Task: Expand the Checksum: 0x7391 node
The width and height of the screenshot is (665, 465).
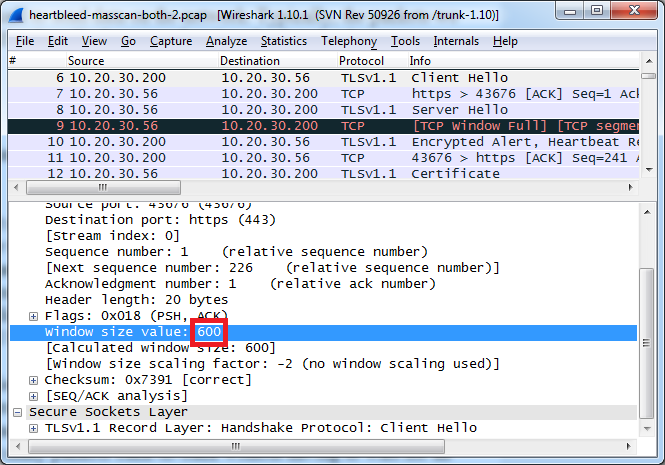Action: [34, 380]
